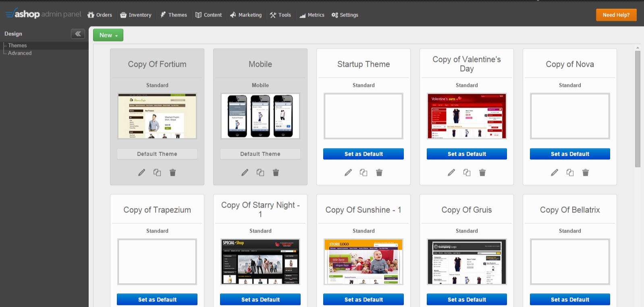
Task: Open the Marketing menu
Action: [x=246, y=15]
